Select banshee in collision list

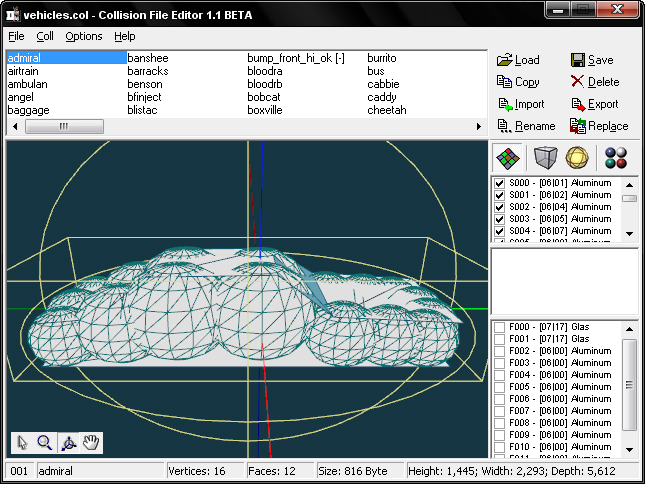[x=148, y=58]
